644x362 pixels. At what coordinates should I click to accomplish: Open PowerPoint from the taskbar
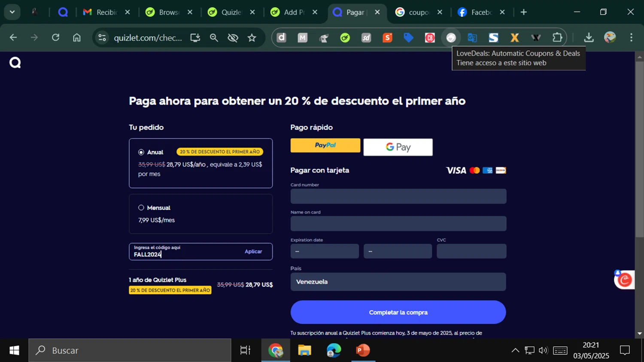[x=363, y=350]
